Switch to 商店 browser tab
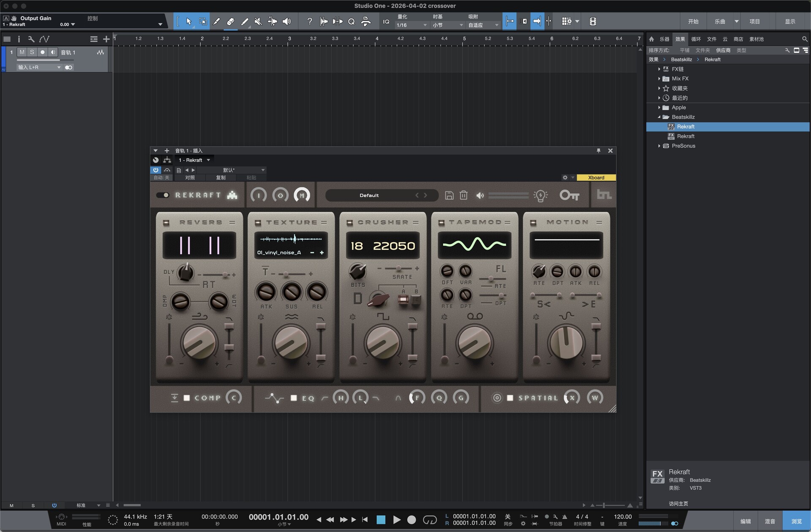 (x=738, y=39)
